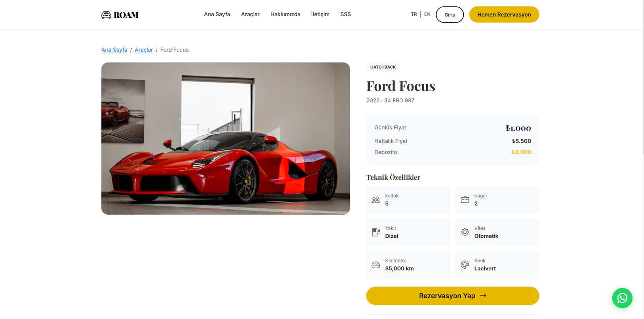This screenshot has height=319, width=644.
Task: Click the seats (koltuk) people icon
Action: [376, 200]
